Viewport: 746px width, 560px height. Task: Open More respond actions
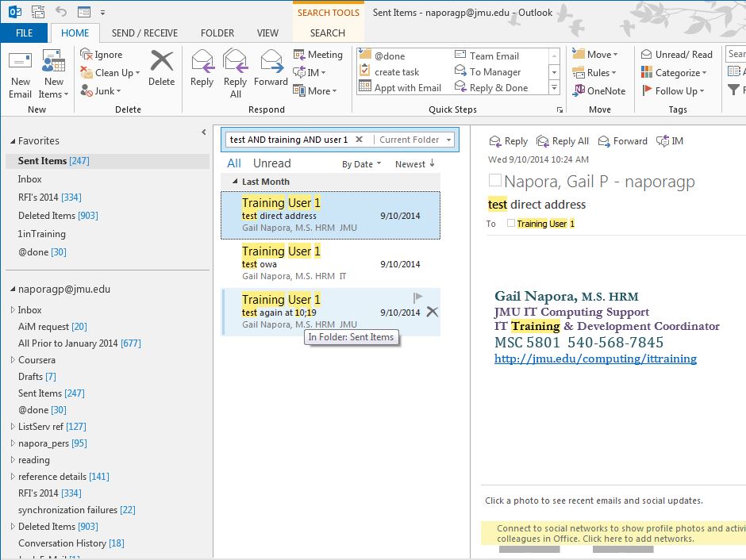click(315, 90)
